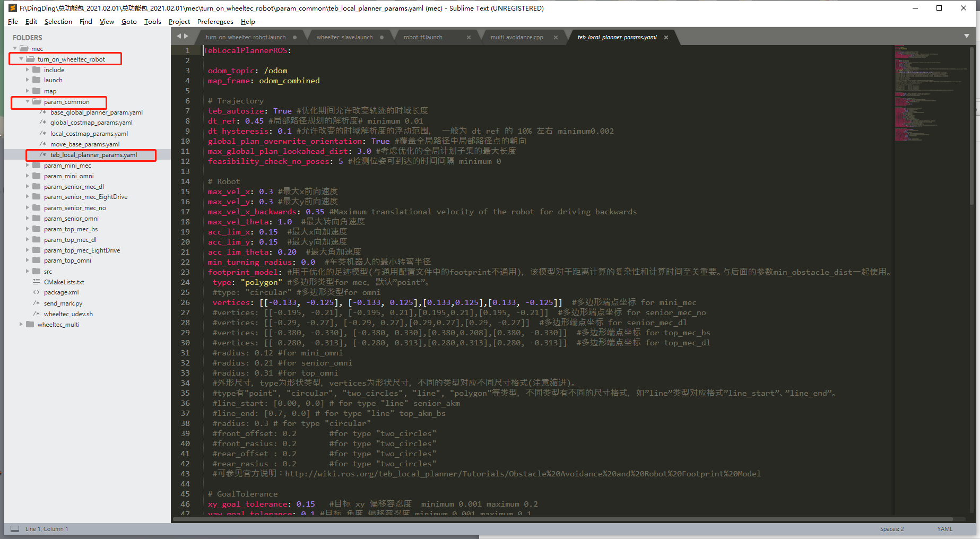Open the Preferences menu
This screenshot has height=539, width=980.
click(x=215, y=22)
